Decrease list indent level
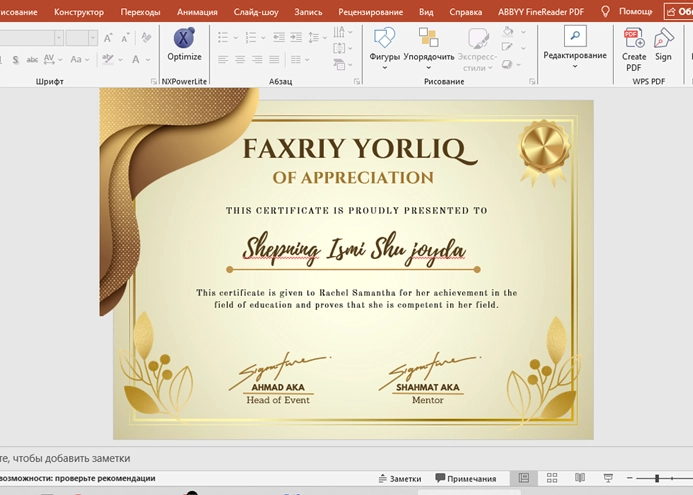 (x=279, y=38)
